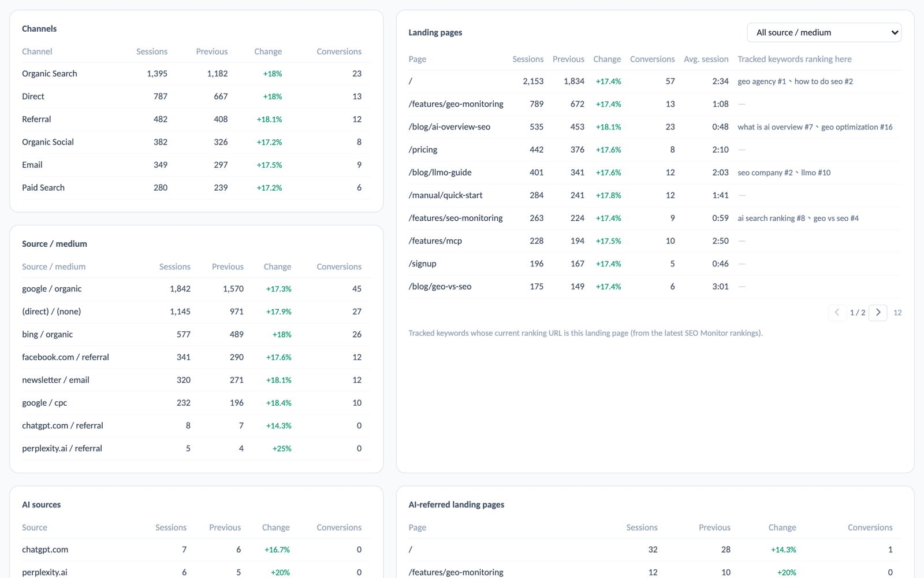Click keyword 'geo agency #1'
The width and height of the screenshot is (924, 578).
click(x=762, y=81)
